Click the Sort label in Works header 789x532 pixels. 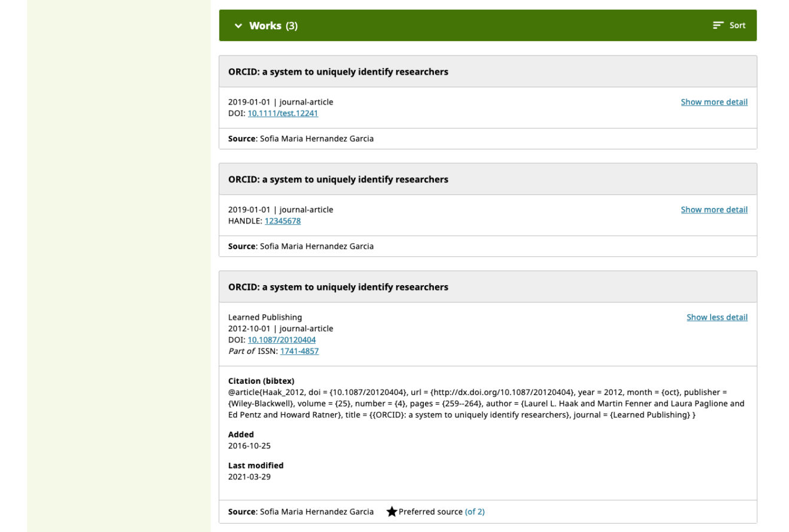click(x=738, y=26)
